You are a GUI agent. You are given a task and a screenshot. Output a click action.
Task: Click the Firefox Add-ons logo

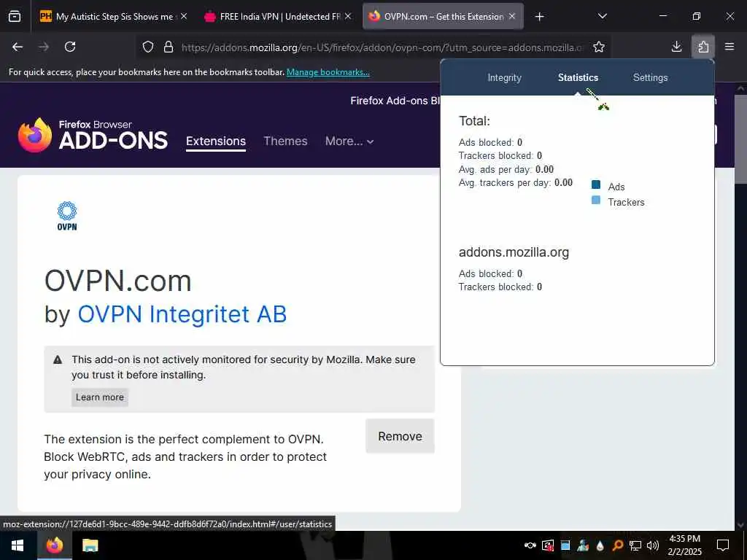pyautogui.click(x=93, y=135)
